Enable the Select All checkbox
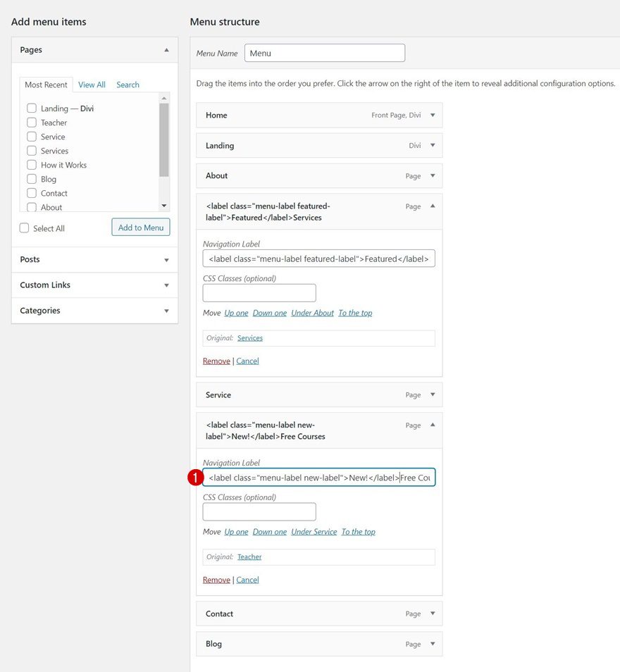Screen dimensions: 620x672 coord(25,228)
